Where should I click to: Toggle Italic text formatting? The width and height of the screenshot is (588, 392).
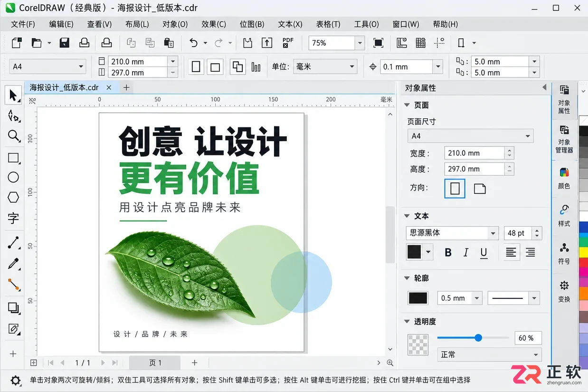pyautogui.click(x=466, y=252)
